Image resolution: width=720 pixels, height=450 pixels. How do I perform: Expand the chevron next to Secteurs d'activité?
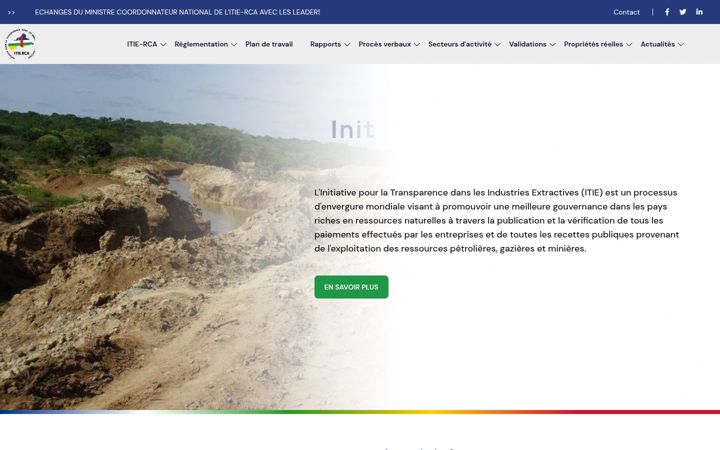coord(497,45)
